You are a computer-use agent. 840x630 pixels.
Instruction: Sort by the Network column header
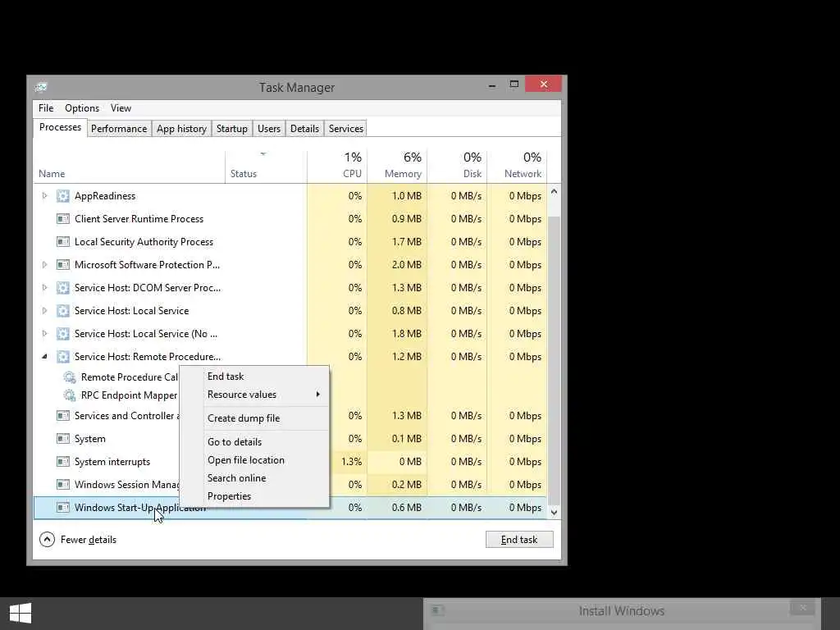[x=517, y=167]
